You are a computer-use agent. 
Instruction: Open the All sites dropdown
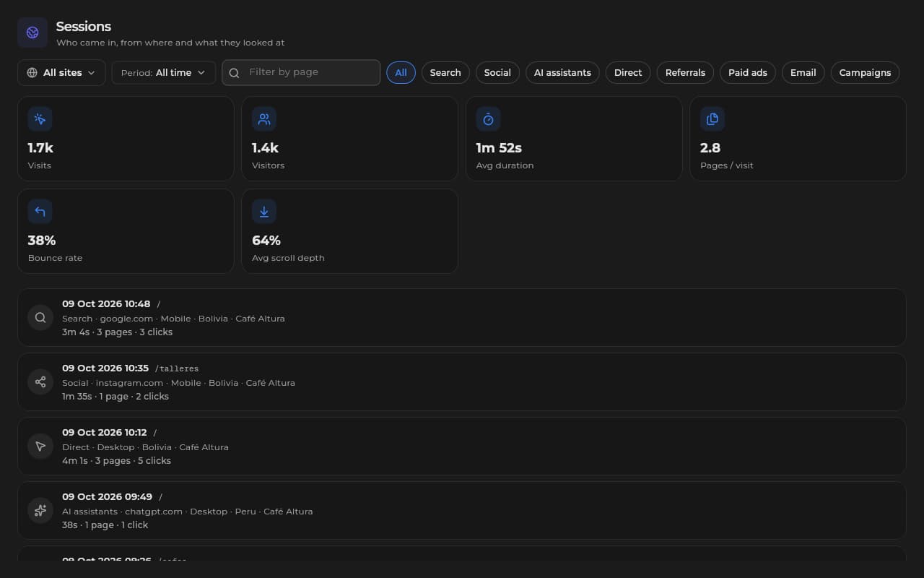click(x=61, y=72)
